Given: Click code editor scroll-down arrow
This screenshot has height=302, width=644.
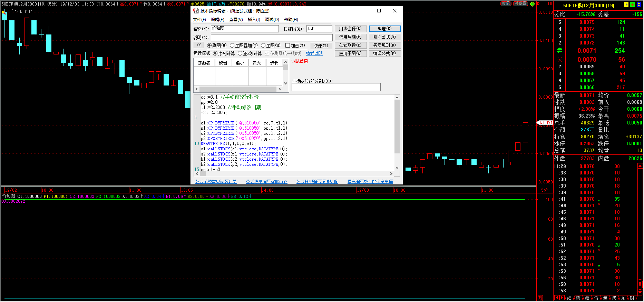Looking at the screenshot, I should (x=397, y=168).
